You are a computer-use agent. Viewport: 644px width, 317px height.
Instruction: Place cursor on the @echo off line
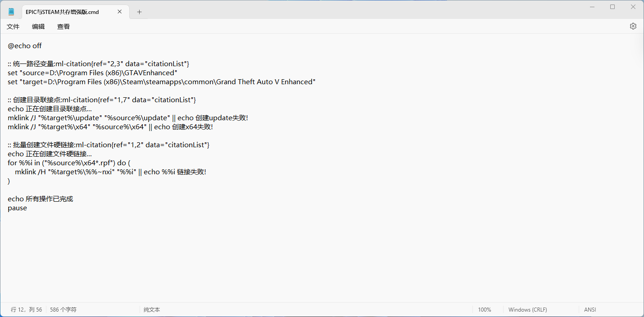tap(25, 45)
